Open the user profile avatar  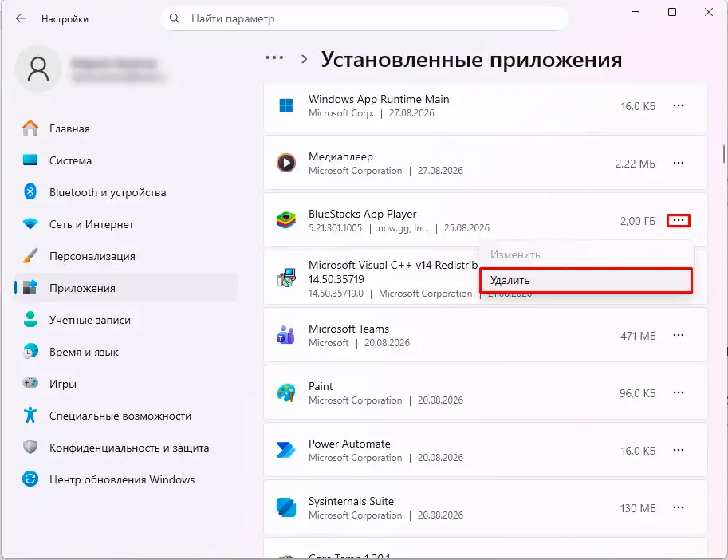point(38,69)
